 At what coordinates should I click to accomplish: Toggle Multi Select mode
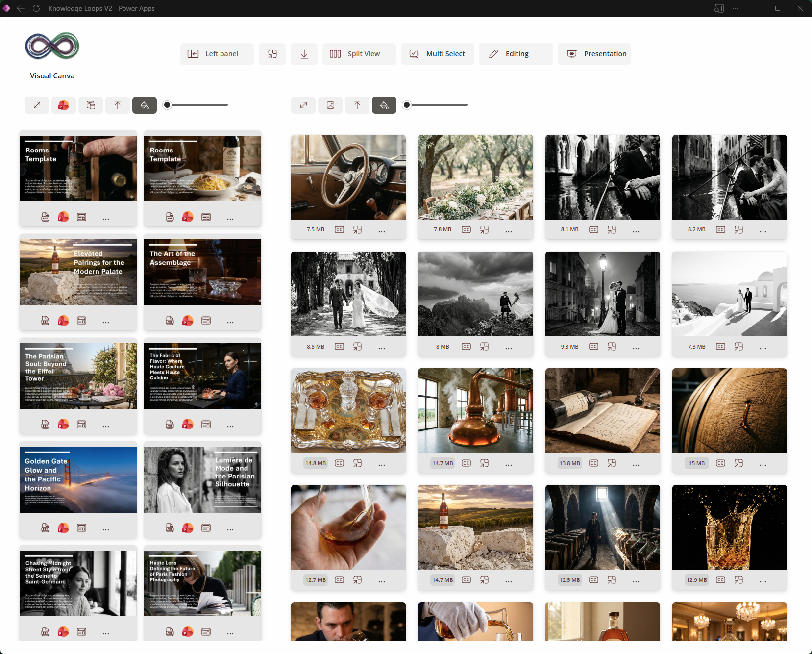pyautogui.click(x=438, y=54)
